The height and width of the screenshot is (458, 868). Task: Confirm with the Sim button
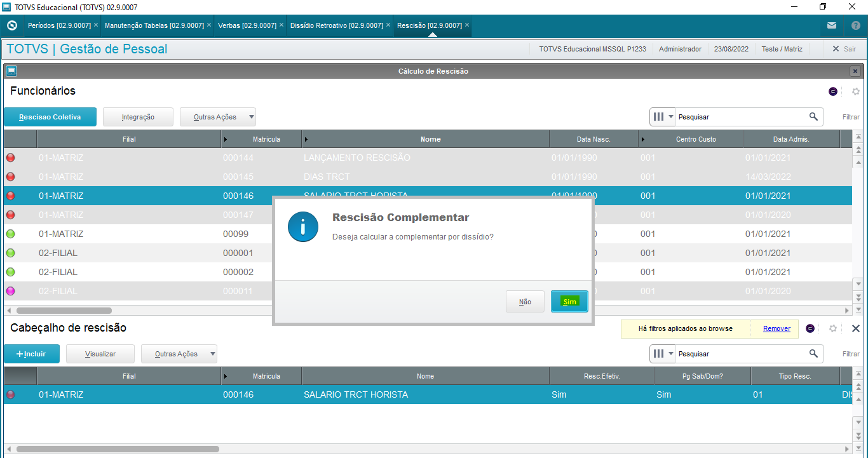569,302
